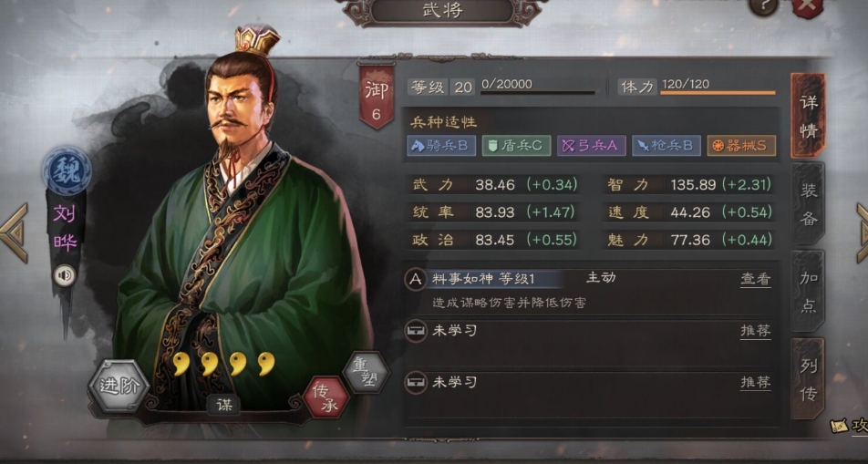Viewport: 868px width, 464px height.
Task: Tap the 魏 faction emblem
Action: coord(67,171)
